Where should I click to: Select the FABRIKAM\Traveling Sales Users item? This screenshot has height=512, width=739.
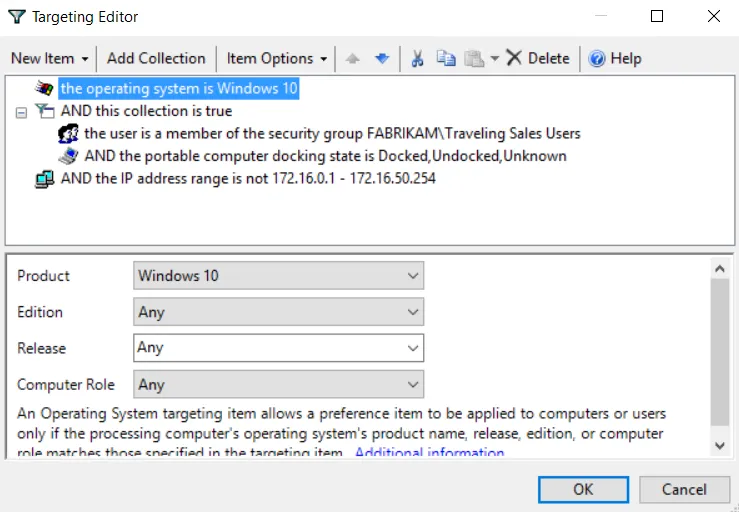pos(332,133)
